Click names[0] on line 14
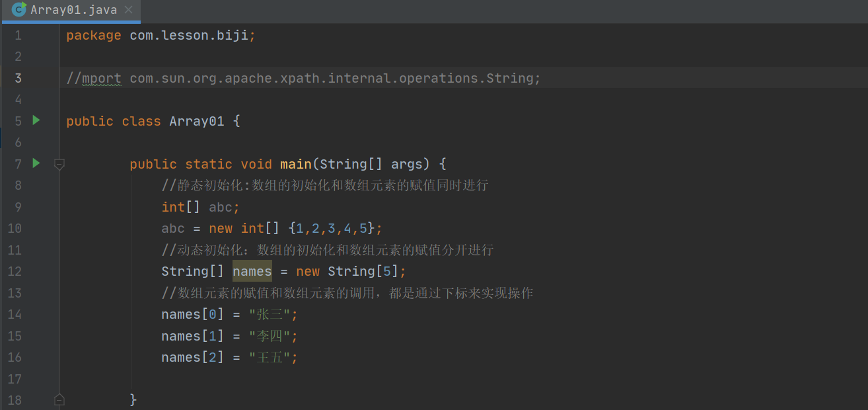The image size is (868, 410). (x=193, y=314)
